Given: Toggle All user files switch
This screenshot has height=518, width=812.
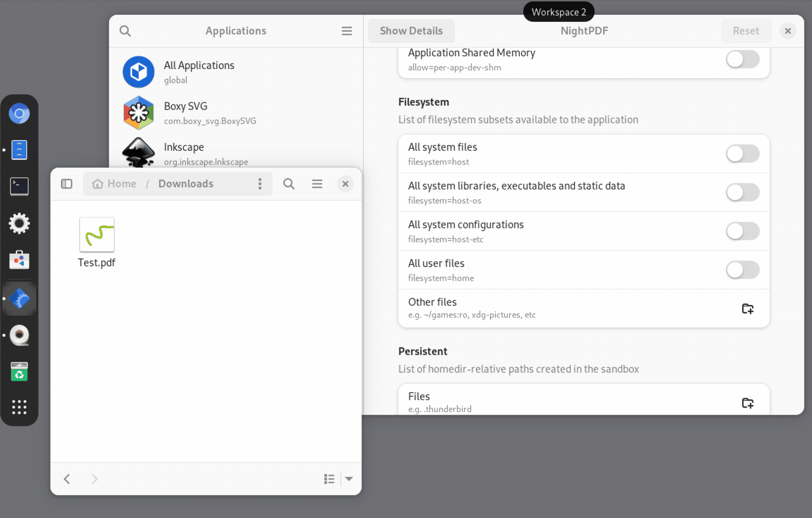Looking at the screenshot, I should [x=742, y=270].
